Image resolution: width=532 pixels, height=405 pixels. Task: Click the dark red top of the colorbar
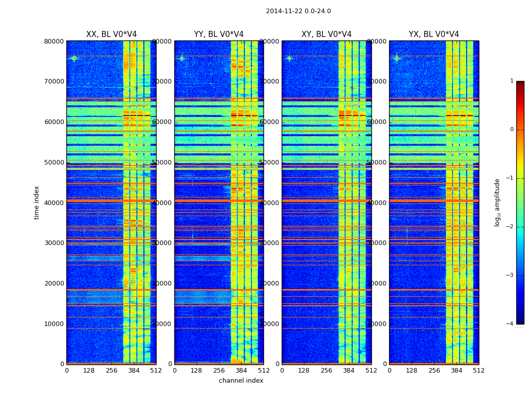pos(520,84)
